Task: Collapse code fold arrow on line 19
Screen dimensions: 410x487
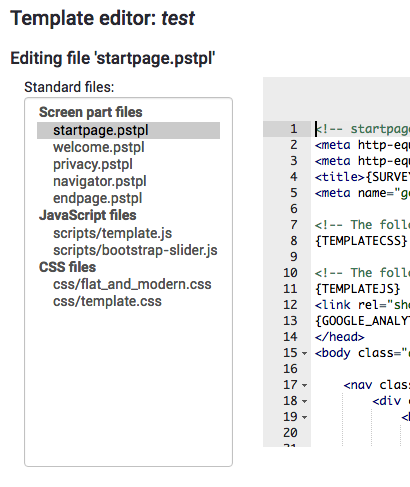Action: (304, 417)
